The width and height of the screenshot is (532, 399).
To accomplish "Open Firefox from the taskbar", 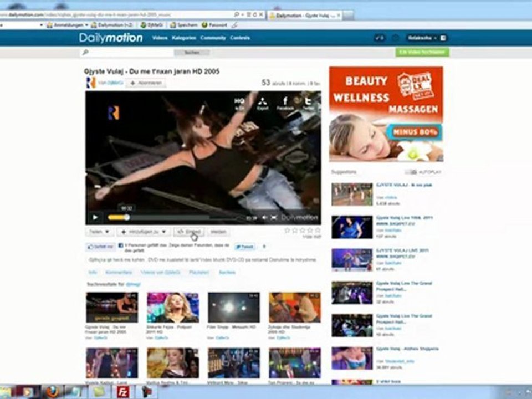I will (x=52, y=392).
